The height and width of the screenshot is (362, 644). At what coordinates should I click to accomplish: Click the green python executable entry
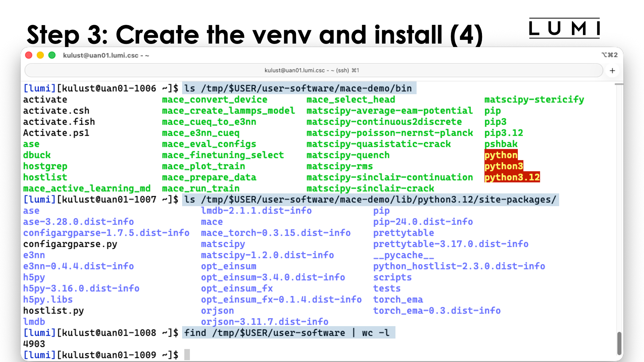[x=500, y=155]
